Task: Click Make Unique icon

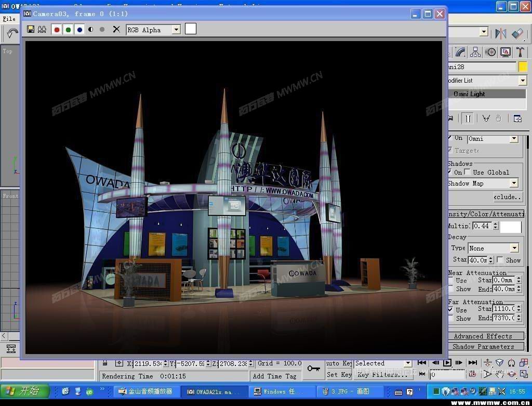Action: pos(486,119)
